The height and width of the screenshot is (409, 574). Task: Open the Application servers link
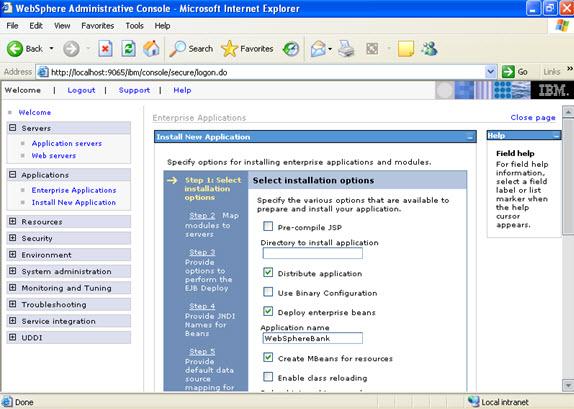(x=67, y=143)
